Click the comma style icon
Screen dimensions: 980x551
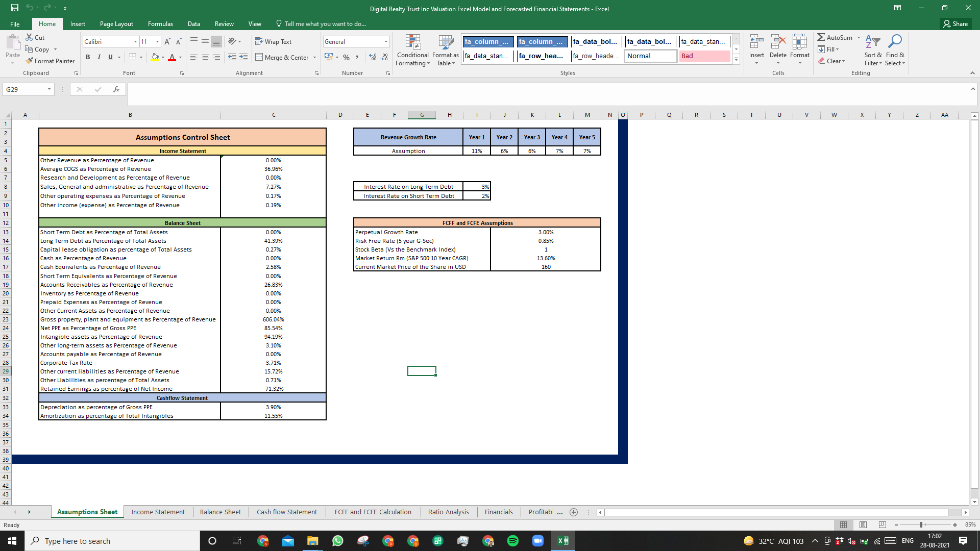tap(357, 57)
